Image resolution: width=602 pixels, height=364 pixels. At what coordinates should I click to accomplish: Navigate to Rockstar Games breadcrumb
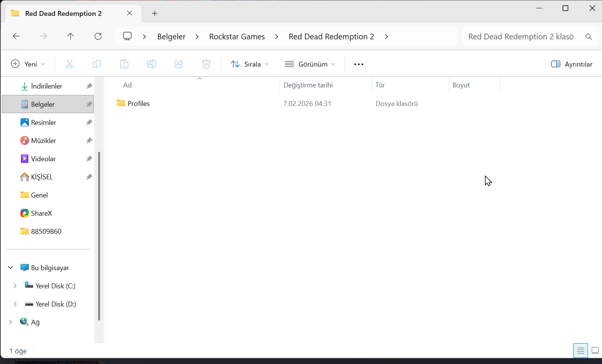coord(237,37)
